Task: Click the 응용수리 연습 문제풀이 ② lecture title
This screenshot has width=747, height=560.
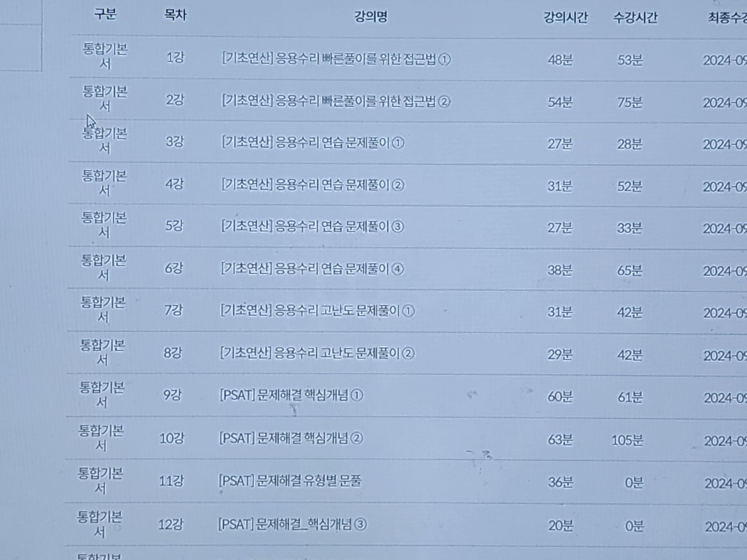Action: (x=313, y=185)
